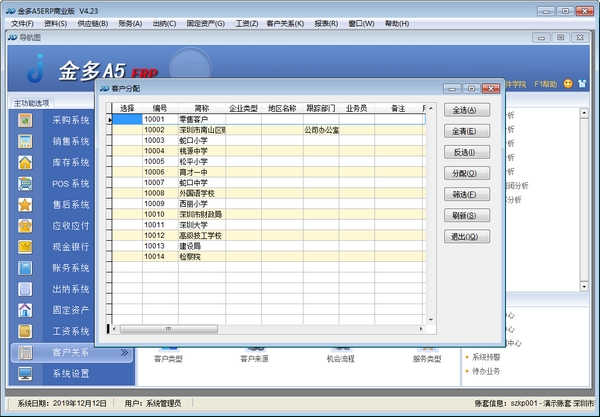Click the 跟踪部门 column header

point(321,108)
